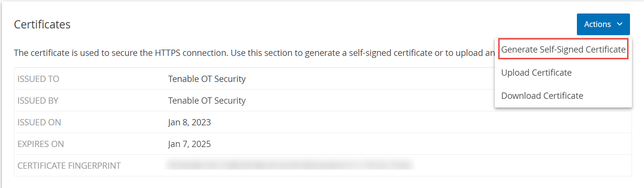This screenshot has height=188, width=644.
Task: Select the ISSUED BY field label
Action: pos(38,101)
